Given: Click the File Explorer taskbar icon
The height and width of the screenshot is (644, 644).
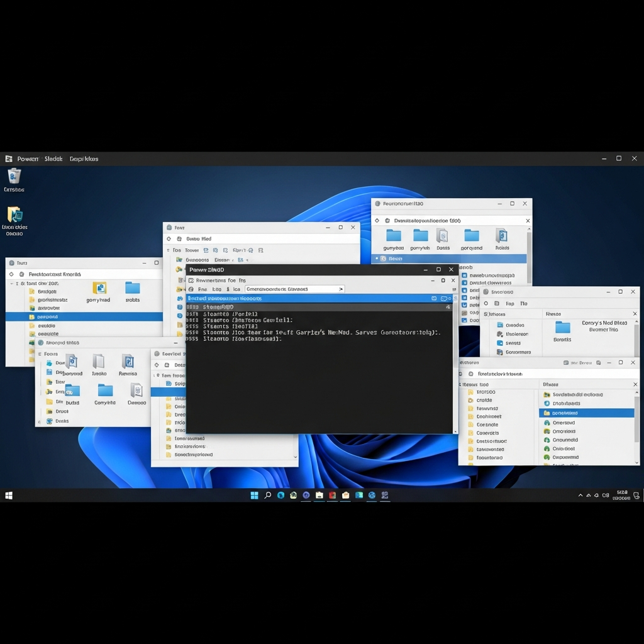Looking at the screenshot, I should point(319,495).
